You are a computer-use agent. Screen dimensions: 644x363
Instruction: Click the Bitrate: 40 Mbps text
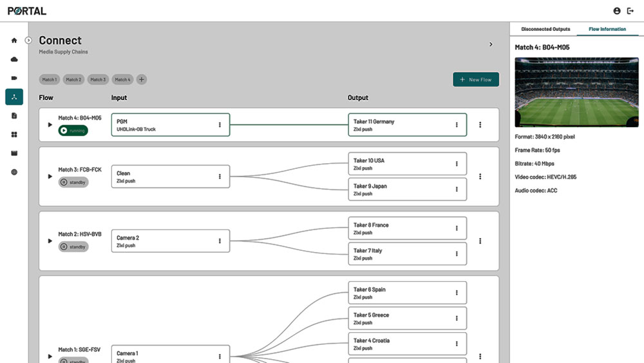point(535,164)
